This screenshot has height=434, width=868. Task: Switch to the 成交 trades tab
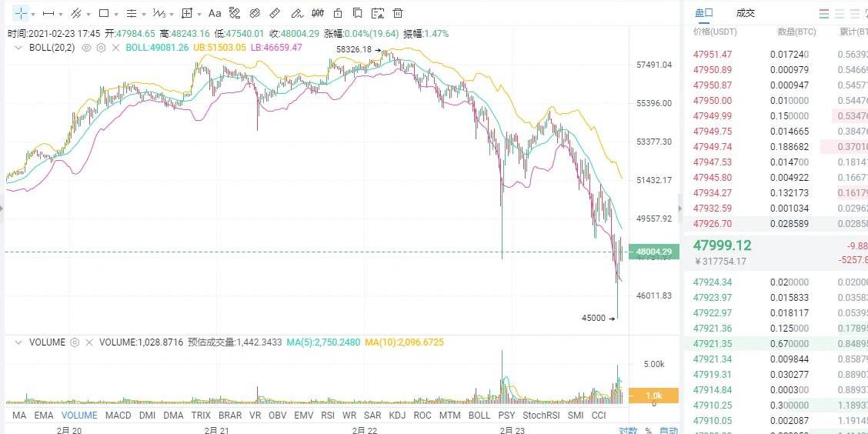tap(745, 13)
